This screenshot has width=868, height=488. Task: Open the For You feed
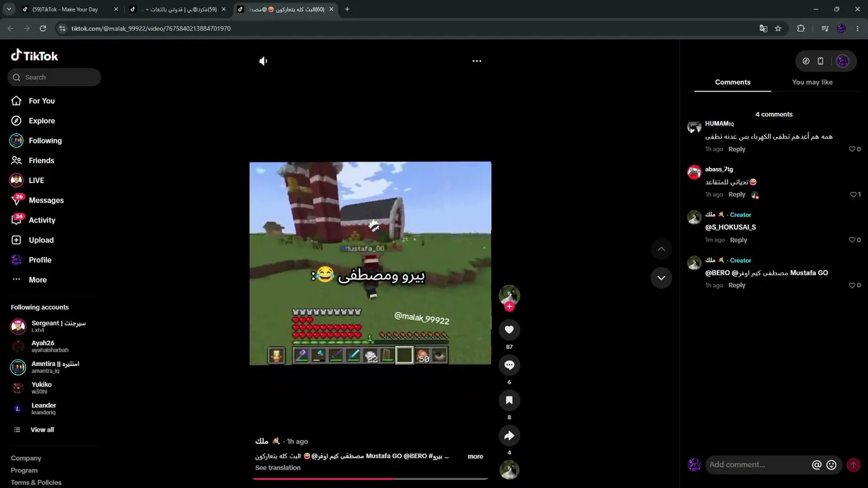(41, 101)
